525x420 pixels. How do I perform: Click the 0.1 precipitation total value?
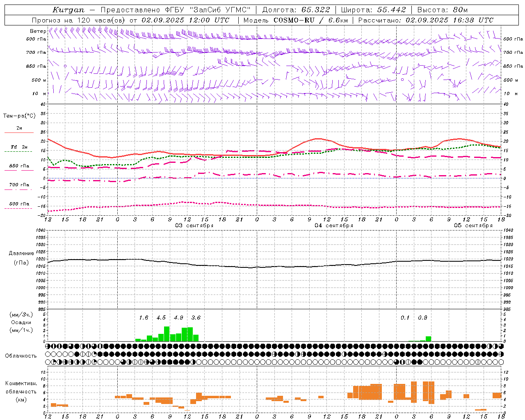click(405, 317)
